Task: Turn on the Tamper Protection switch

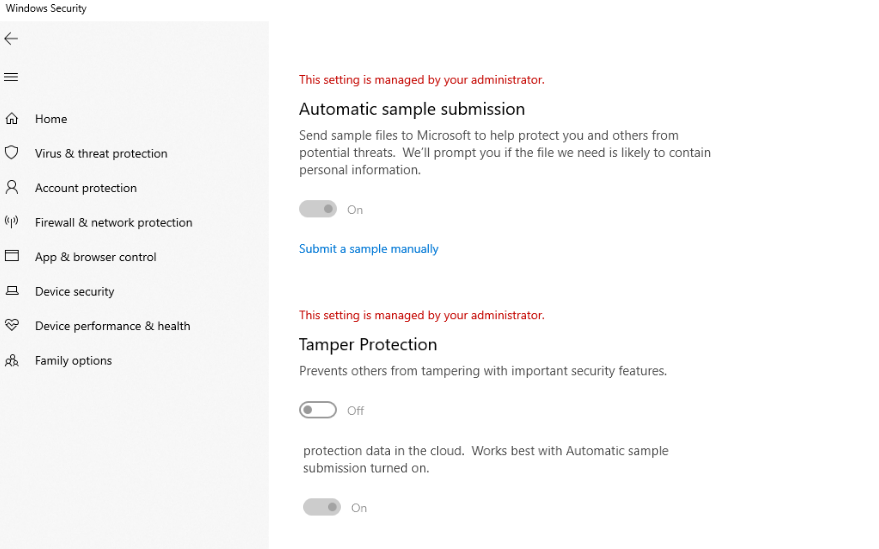Action: (x=318, y=410)
